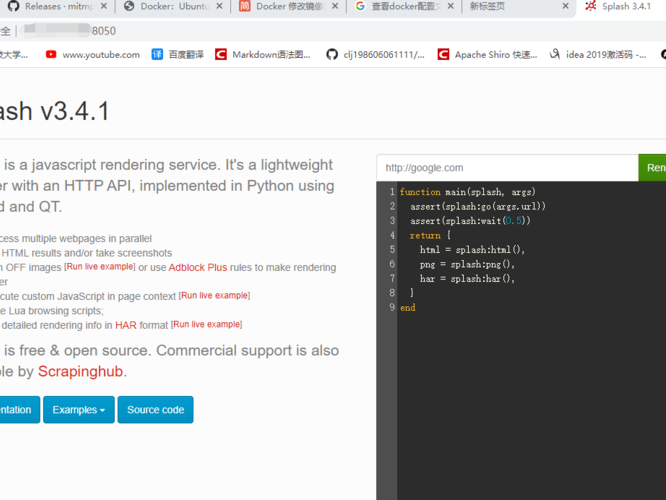This screenshot has height=500, width=666.
Task: Click code line 'png = splash:png(),'
Action: click(467, 264)
